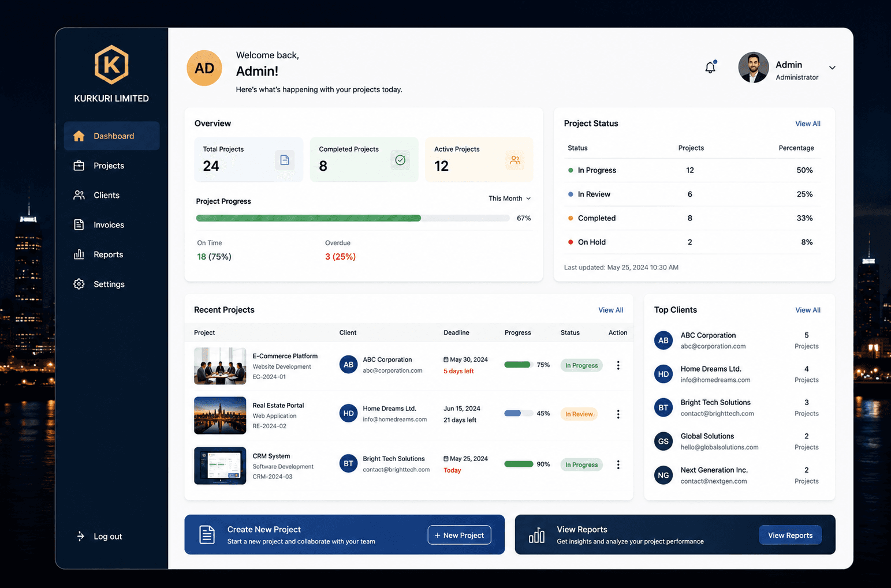Image resolution: width=891 pixels, height=588 pixels.
Task: Click the NG avatar in Top Clients
Action: [x=663, y=475]
